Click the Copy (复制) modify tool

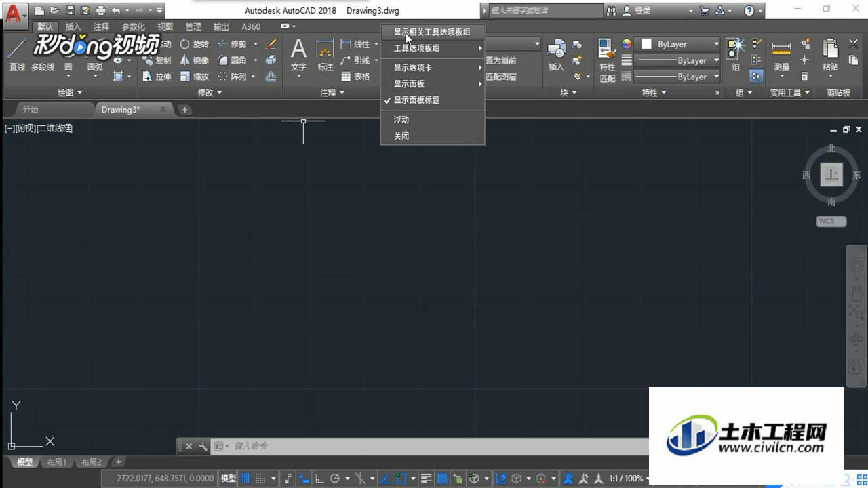157,60
